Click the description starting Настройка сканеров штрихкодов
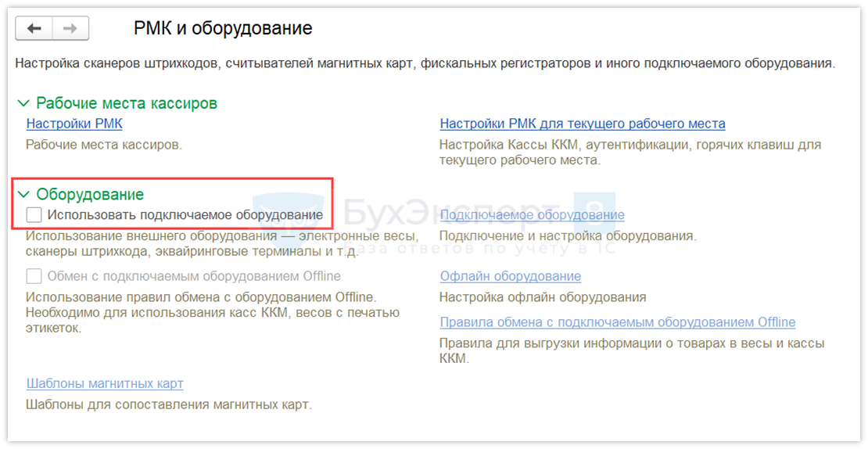 pyautogui.click(x=425, y=63)
